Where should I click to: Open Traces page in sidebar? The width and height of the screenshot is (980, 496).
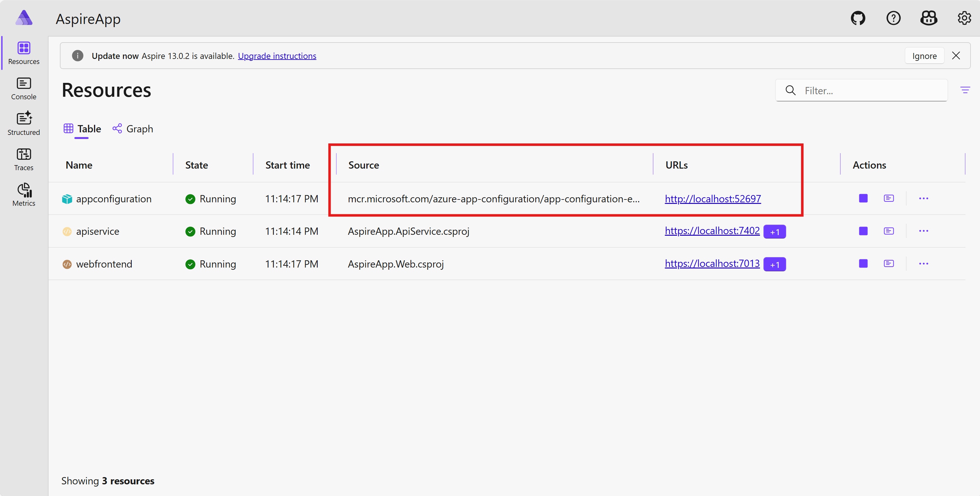pos(24,159)
